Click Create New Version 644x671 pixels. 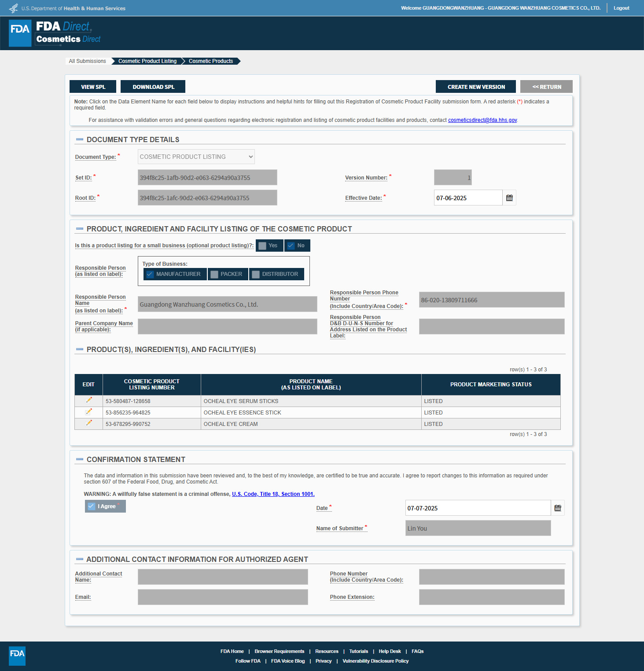[x=476, y=87]
